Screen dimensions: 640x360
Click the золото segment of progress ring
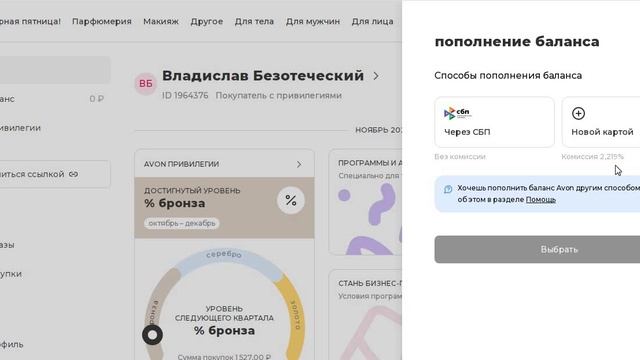coord(295,315)
